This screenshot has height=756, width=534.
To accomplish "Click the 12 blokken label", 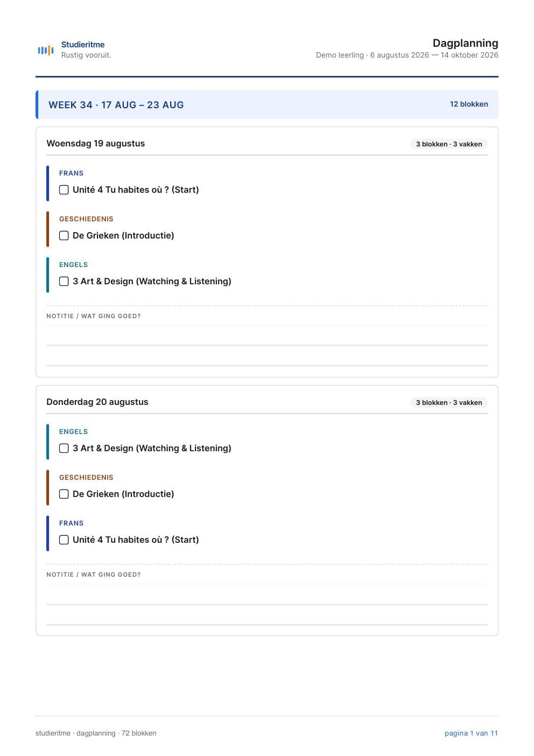I will (469, 104).
